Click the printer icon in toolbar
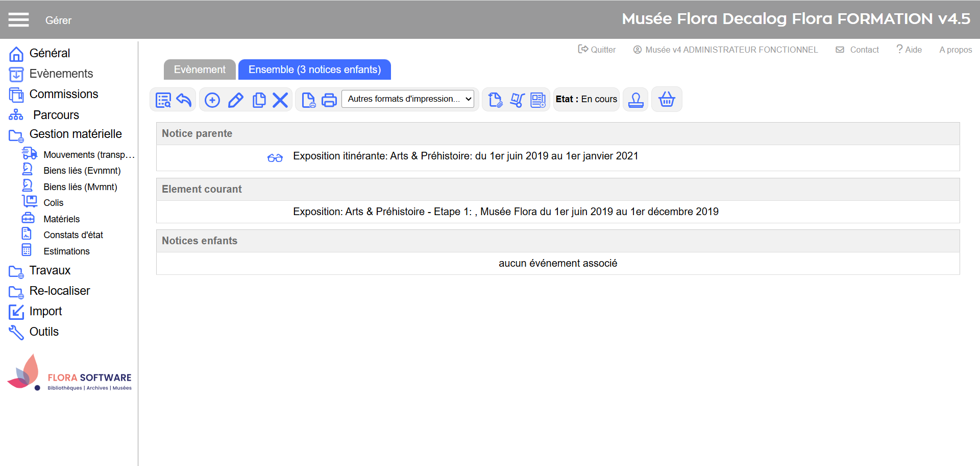 coord(329,100)
